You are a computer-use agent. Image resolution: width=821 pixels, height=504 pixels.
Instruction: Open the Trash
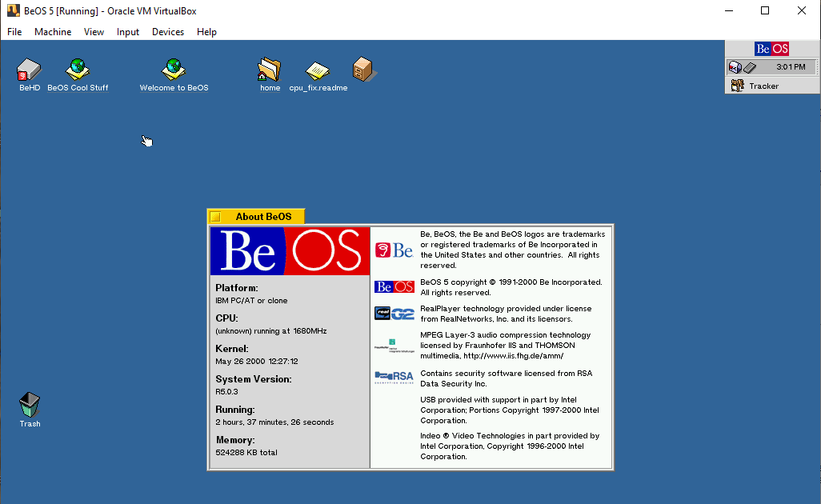coord(30,404)
